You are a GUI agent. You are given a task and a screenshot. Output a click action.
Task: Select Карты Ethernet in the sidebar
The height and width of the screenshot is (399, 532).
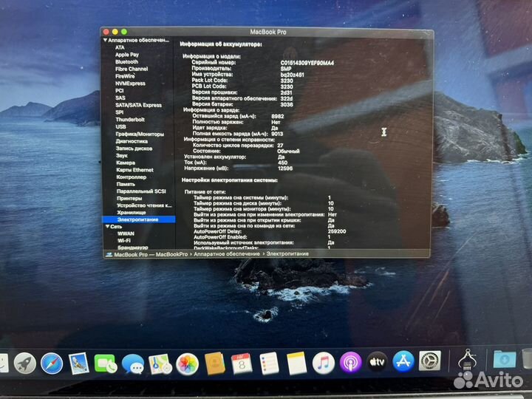pyautogui.click(x=134, y=170)
